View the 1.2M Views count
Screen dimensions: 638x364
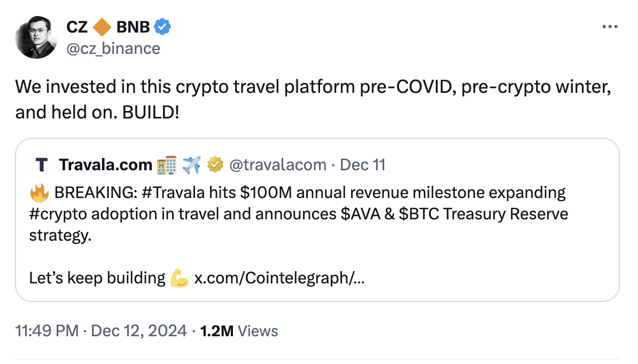239,331
